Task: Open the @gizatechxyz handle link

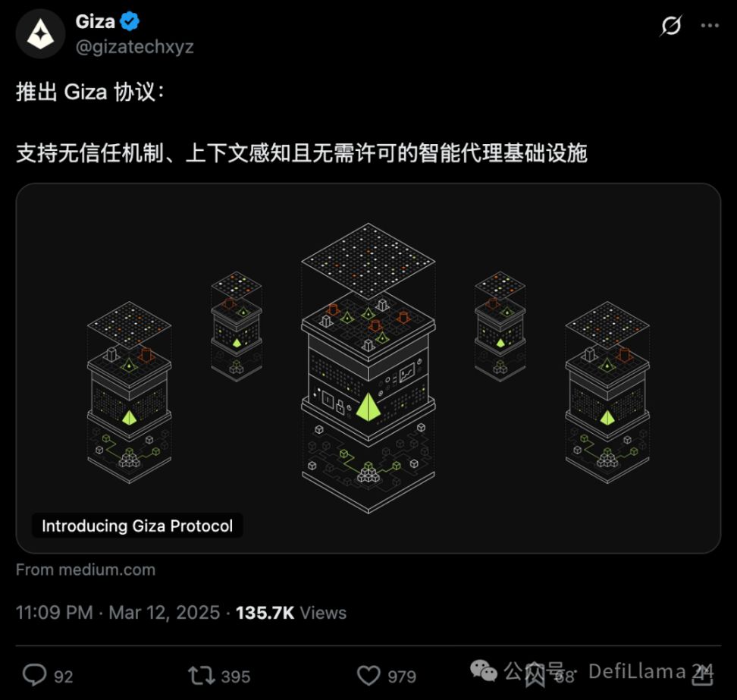Action: pos(134,46)
